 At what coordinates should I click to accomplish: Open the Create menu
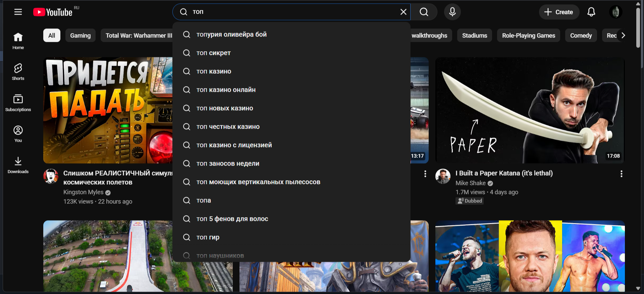tap(559, 12)
